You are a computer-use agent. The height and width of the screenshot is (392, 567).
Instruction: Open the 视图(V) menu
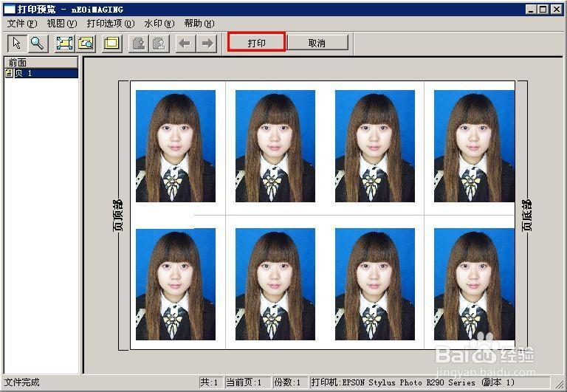click(62, 24)
